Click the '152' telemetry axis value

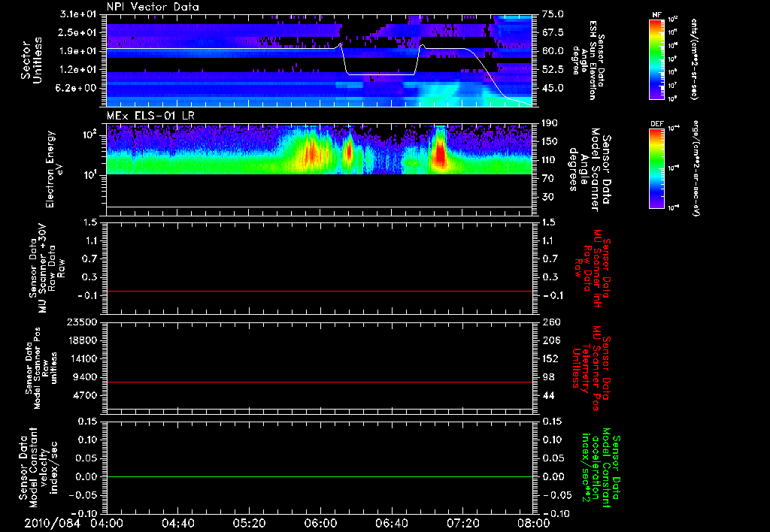(551, 358)
